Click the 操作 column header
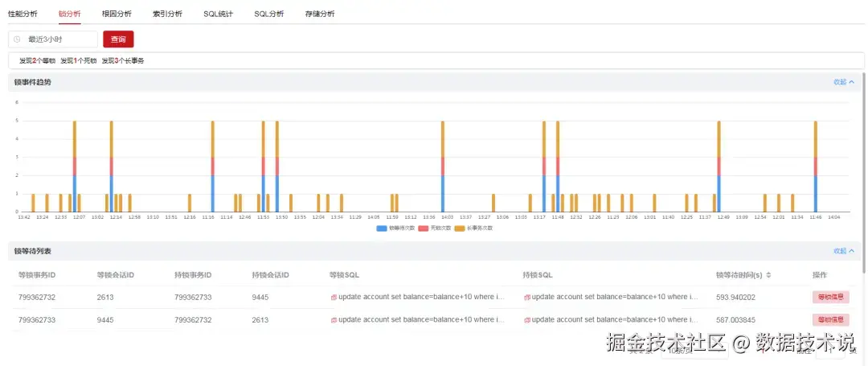This screenshot has width=868, height=366. (x=820, y=275)
